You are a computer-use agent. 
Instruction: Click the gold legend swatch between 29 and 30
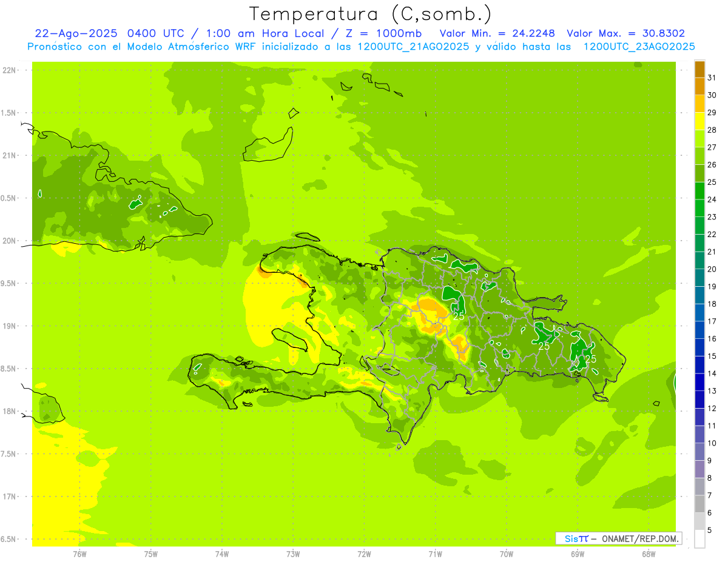(x=699, y=104)
